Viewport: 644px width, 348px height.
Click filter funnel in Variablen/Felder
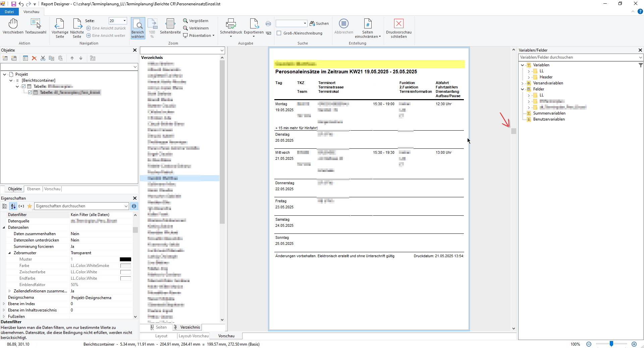click(641, 65)
